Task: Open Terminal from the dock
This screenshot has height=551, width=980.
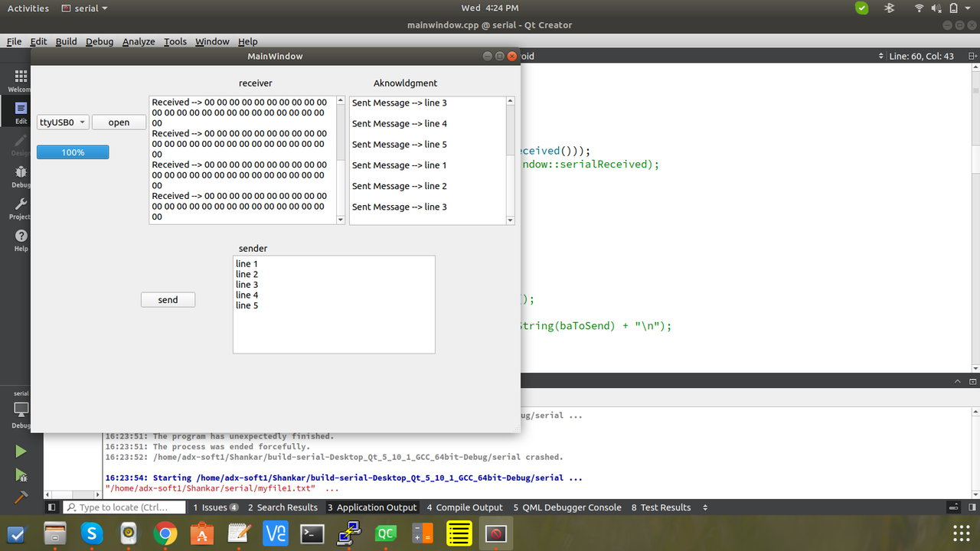Action: pos(312,533)
